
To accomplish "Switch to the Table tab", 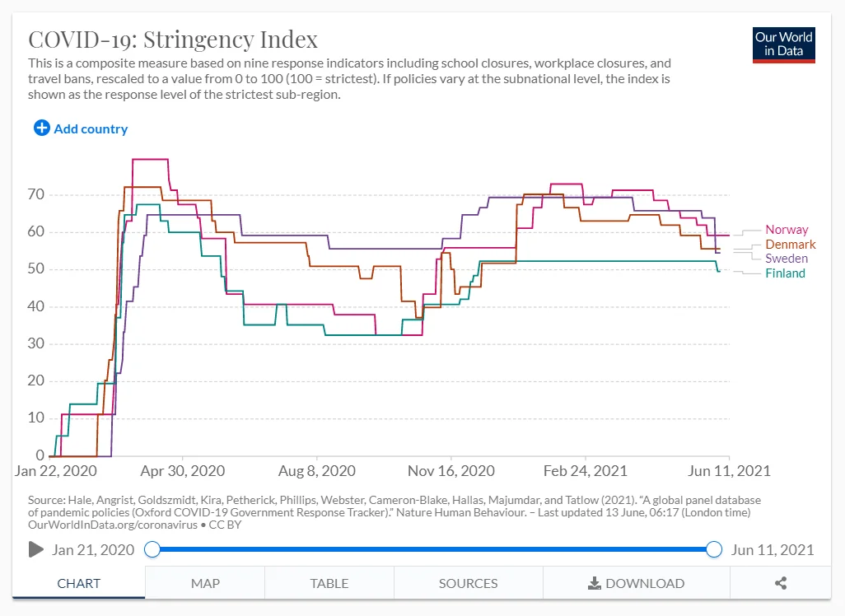I will tap(329, 583).
